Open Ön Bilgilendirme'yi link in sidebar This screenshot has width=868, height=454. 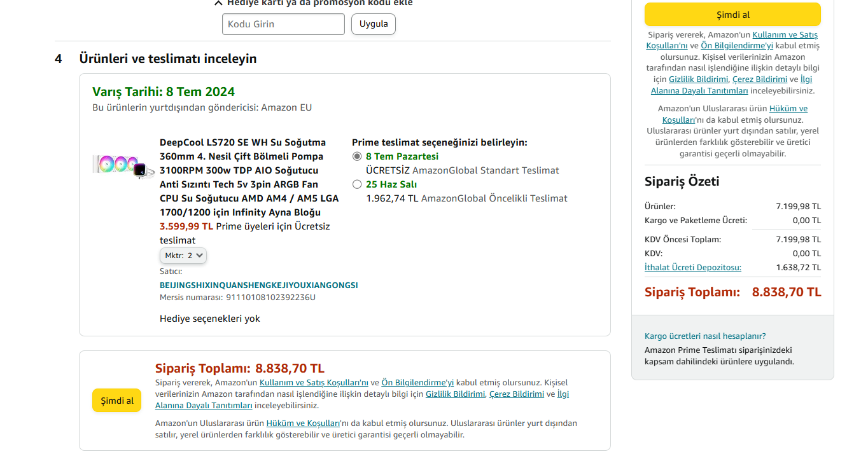(737, 46)
